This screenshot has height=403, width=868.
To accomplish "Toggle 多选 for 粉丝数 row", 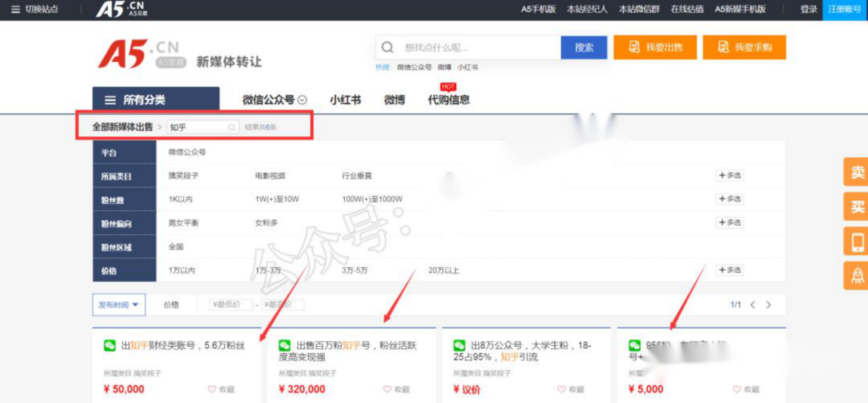I will coord(730,199).
